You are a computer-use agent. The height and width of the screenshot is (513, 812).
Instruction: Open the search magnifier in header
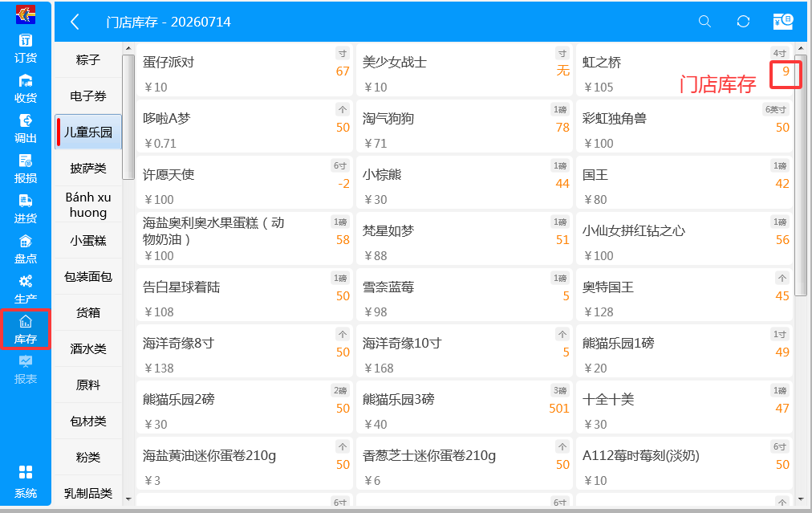704,21
